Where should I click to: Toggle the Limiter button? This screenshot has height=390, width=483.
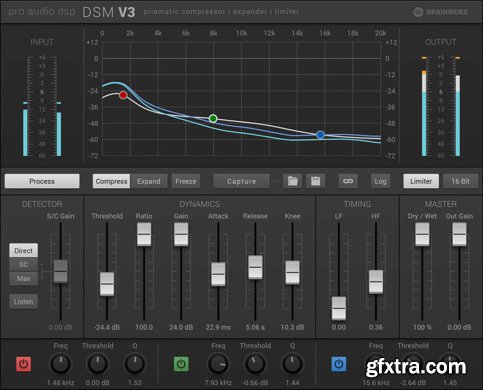click(x=421, y=181)
